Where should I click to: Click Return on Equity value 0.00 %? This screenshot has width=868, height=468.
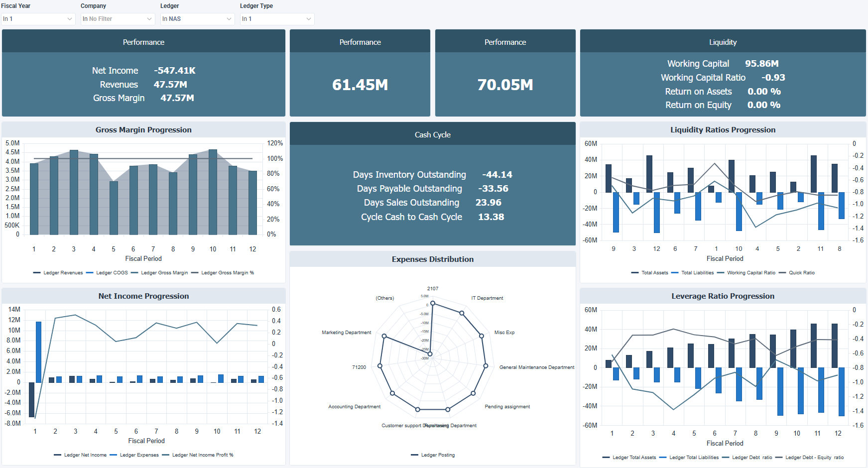pos(764,105)
